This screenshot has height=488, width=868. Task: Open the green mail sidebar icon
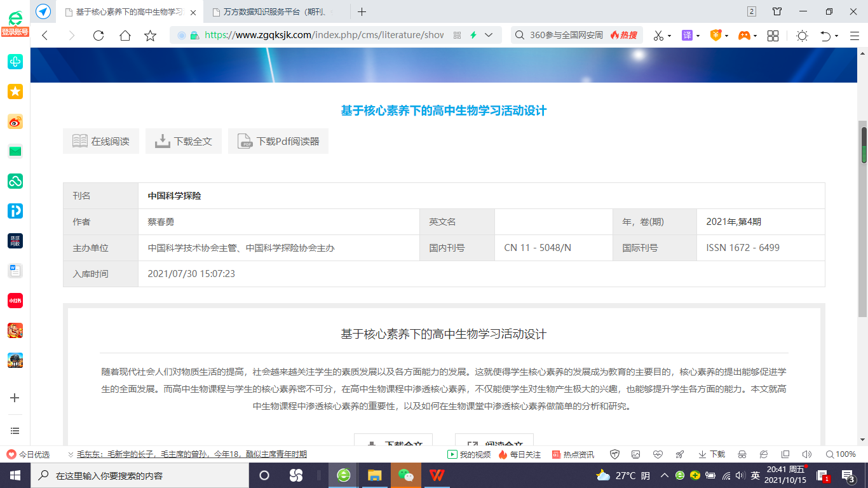pos(15,151)
